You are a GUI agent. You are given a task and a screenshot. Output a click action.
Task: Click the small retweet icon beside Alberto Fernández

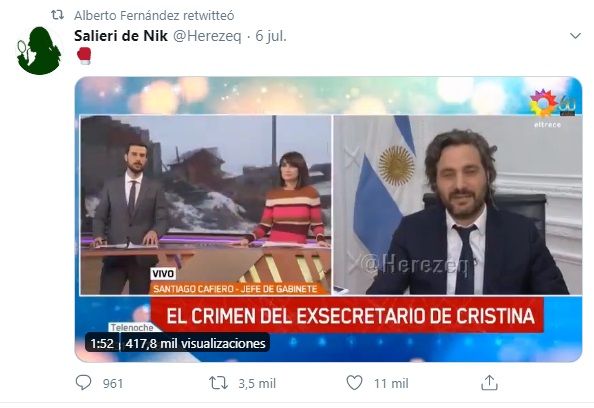(58, 15)
